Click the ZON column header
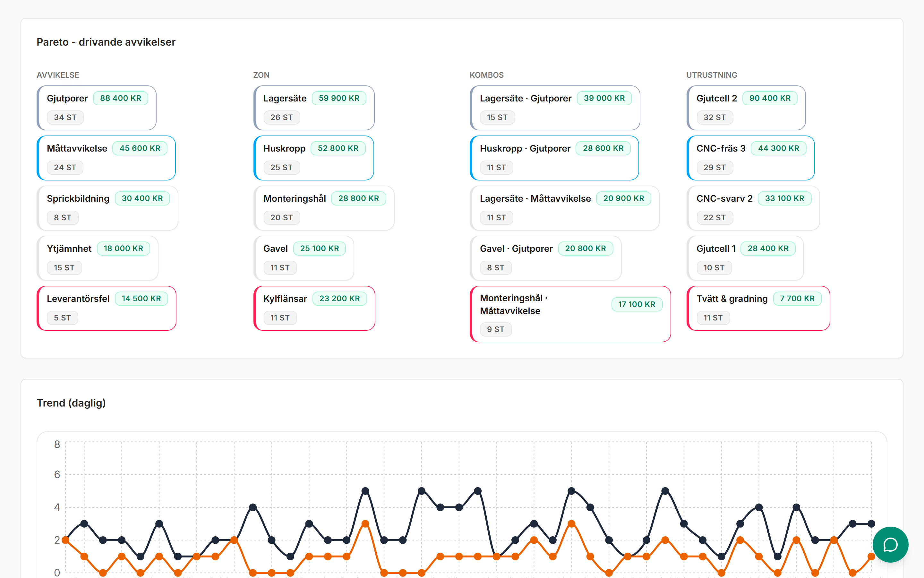Screen dimensions: 924x578 pyautogui.click(x=261, y=75)
